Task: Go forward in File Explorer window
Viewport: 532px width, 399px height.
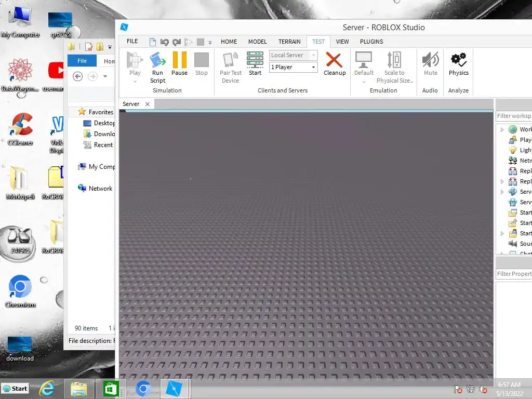Action: (92, 76)
